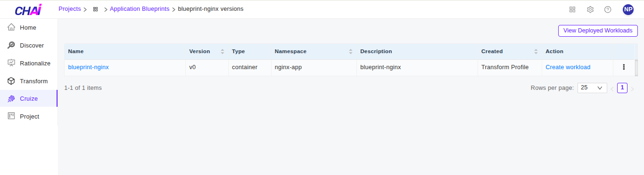Screen dimensions: 644x175
Task: Open Project in the sidebar
Action: pos(29,116)
